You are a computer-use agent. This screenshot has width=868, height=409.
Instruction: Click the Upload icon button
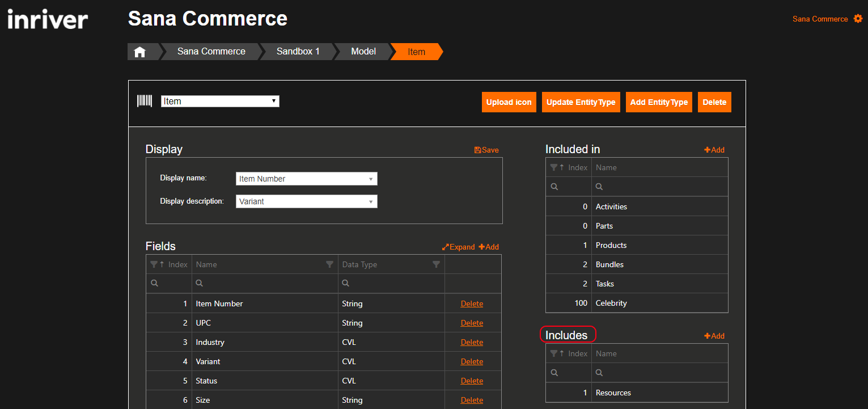click(x=509, y=102)
